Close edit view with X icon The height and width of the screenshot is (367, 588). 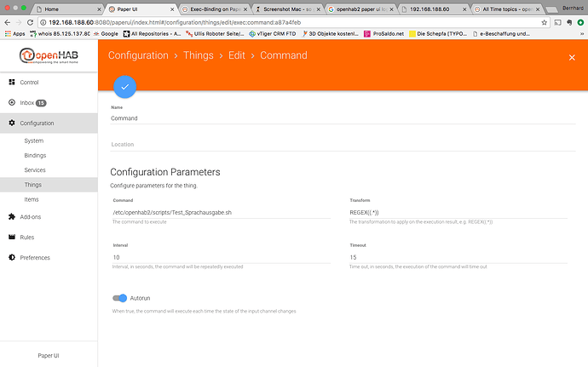[572, 57]
